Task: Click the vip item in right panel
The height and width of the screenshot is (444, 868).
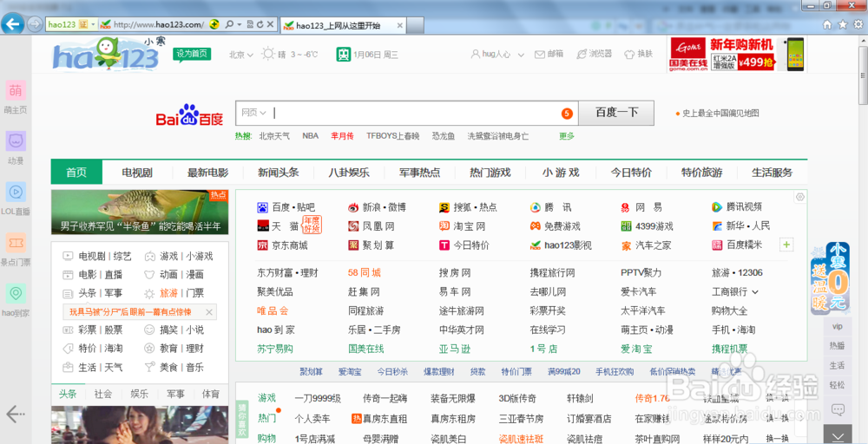Action: click(x=837, y=326)
